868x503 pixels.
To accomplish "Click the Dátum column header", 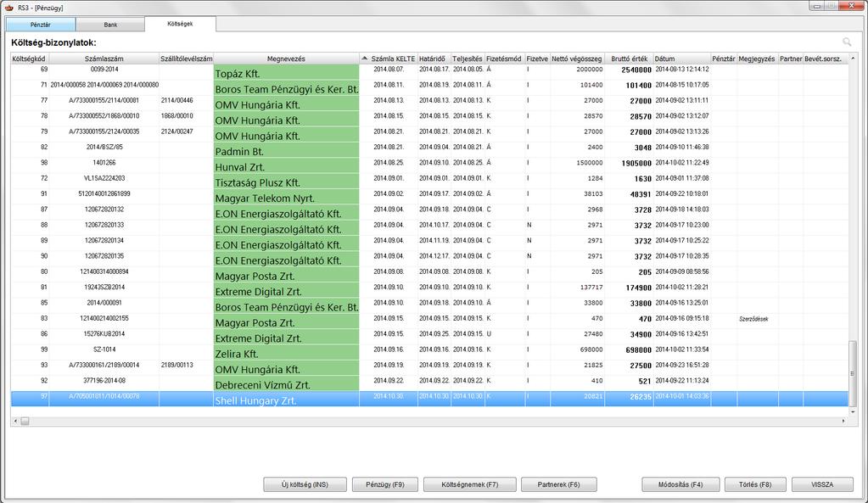I will tap(682, 59).
